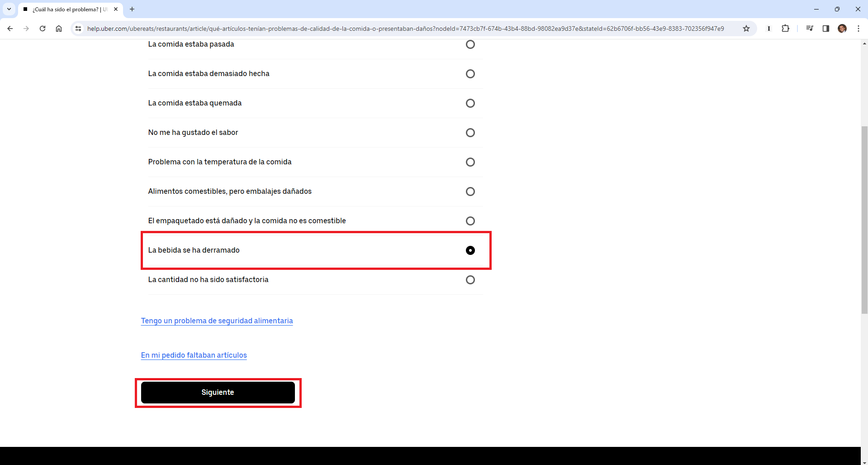Screen dimensions: 868x465
Task: Open Chrome's three-dot menu
Action: [x=859, y=29]
